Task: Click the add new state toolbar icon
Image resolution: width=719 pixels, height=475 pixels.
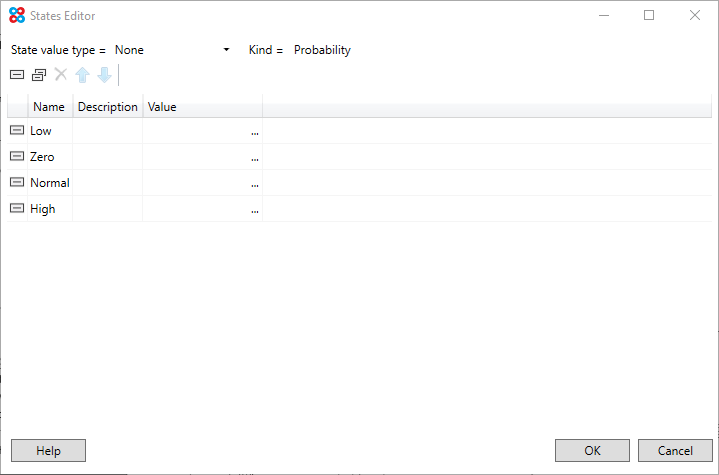Action: point(17,75)
